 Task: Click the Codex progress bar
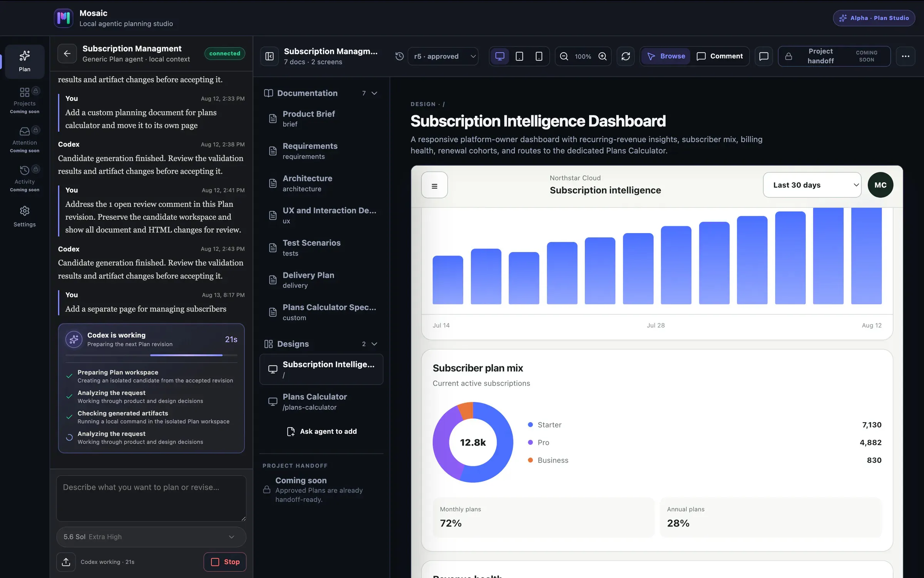(151, 355)
